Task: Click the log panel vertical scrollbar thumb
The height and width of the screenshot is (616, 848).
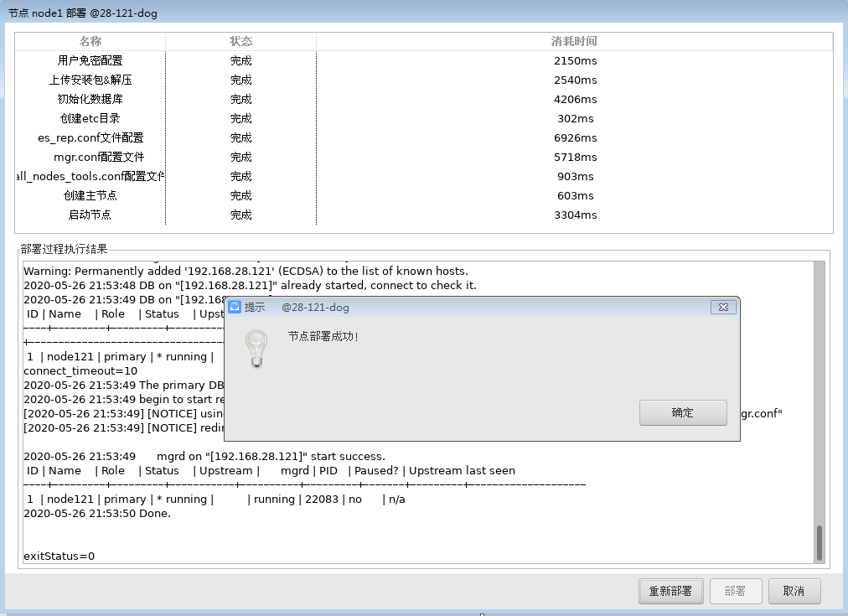Action: click(820, 542)
